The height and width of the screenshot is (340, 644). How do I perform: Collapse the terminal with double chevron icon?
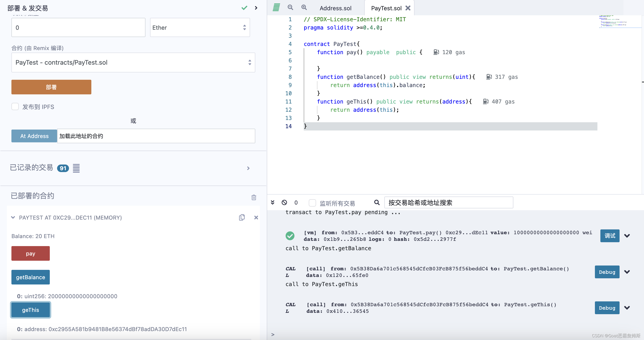pyautogui.click(x=273, y=202)
